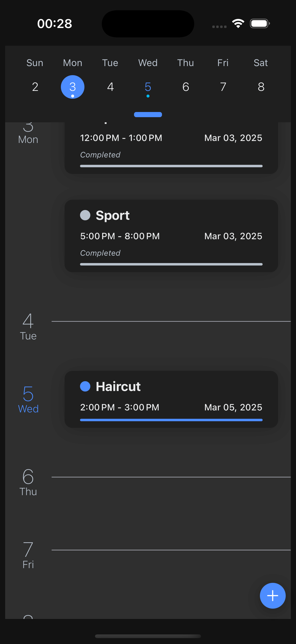Image resolution: width=296 pixels, height=644 pixels.
Task: Tap the clock showing 00:28
Action: 55,23
